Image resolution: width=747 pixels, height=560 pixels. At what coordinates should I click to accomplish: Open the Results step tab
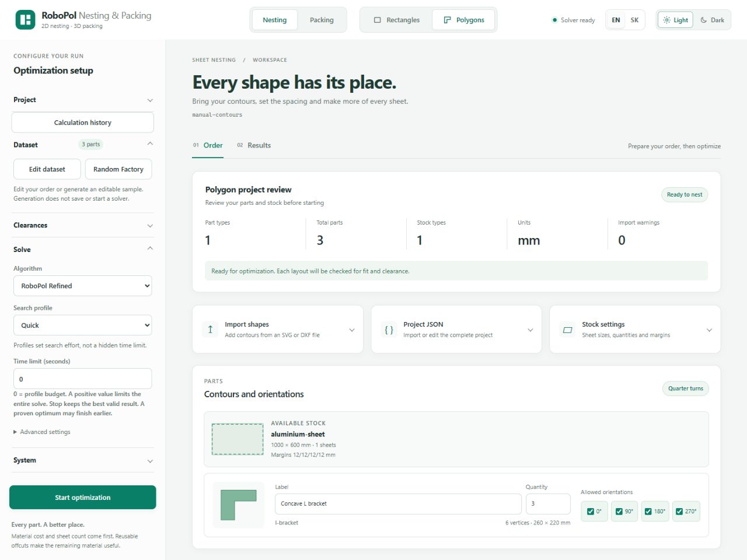[254, 145]
